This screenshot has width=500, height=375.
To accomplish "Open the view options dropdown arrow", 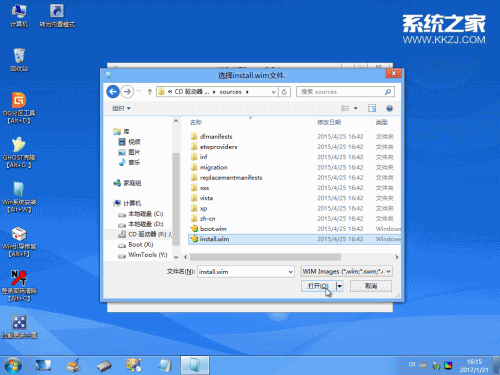I will (356, 108).
